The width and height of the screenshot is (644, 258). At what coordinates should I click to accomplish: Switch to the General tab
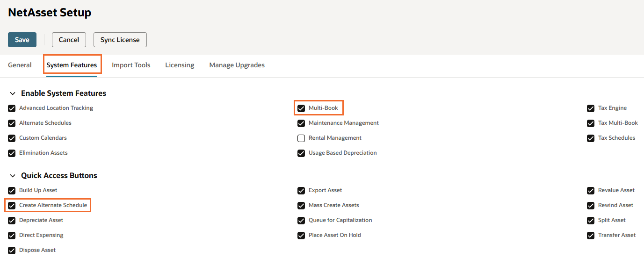[20, 65]
